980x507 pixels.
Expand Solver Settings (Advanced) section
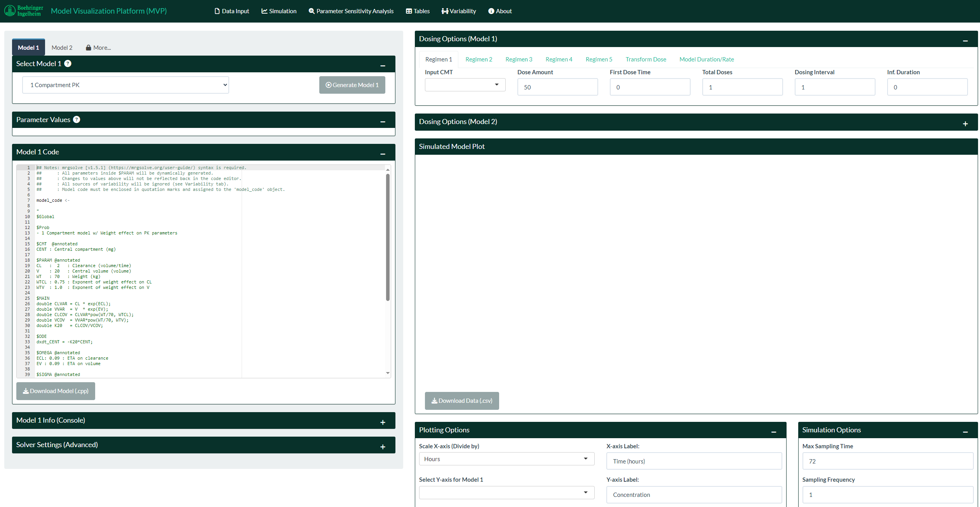click(383, 447)
